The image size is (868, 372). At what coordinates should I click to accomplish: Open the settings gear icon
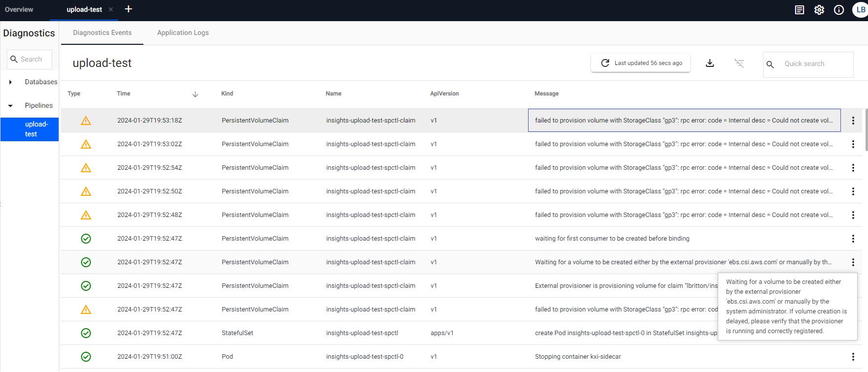tap(819, 10)
